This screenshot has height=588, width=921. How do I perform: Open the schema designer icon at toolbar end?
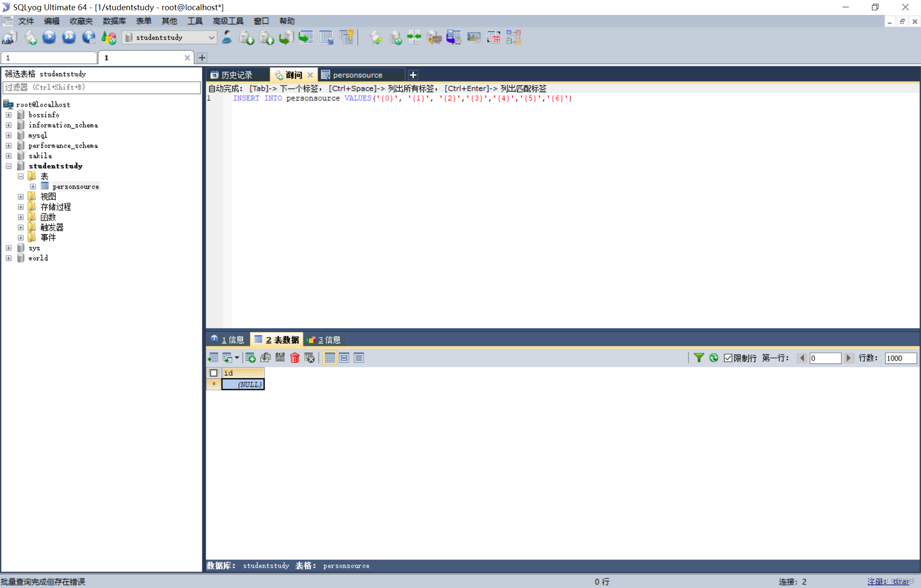click(514, 37)
